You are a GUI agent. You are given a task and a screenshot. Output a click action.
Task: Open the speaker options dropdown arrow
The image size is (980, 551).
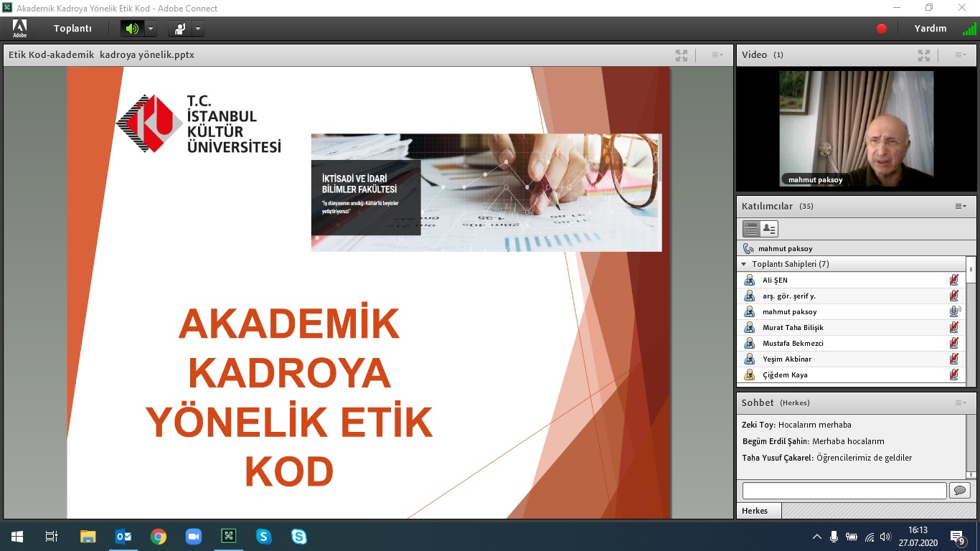coord(151,29)
